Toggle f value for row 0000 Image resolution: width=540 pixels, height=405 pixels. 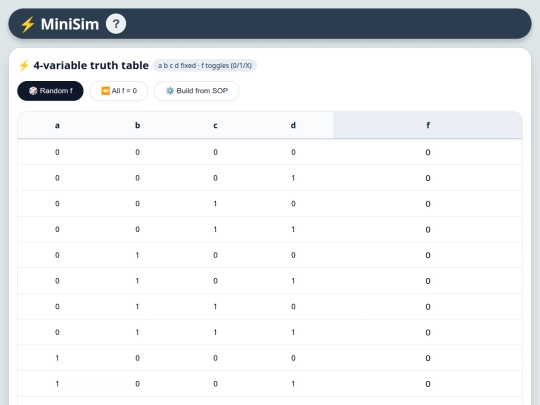click(428, 152)
